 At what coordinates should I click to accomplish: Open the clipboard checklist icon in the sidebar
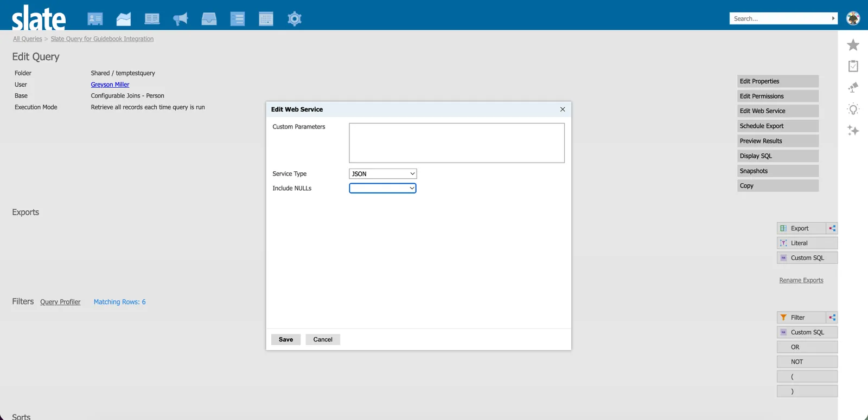coord(853,66)
